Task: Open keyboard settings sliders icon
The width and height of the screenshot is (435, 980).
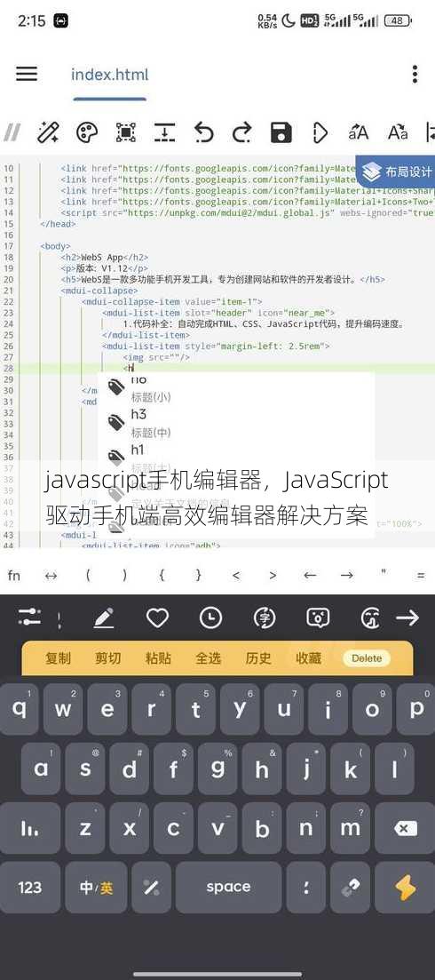Action: pos(29,618)
